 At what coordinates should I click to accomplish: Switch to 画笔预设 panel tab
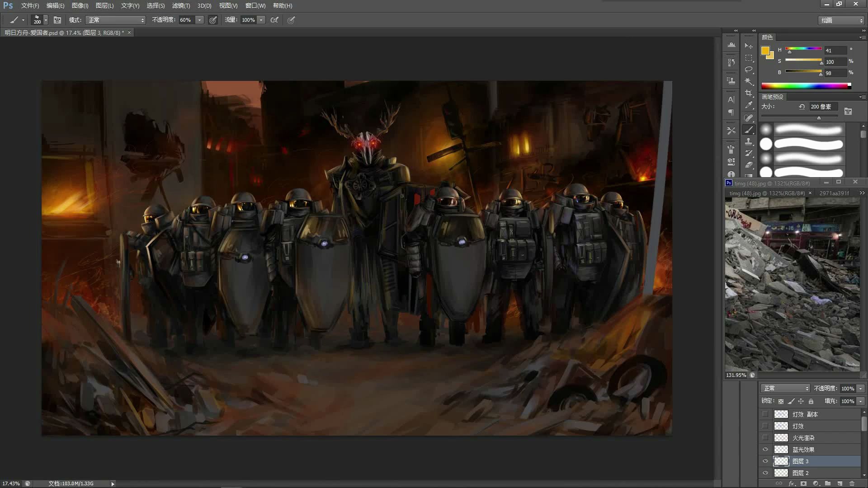772,97
